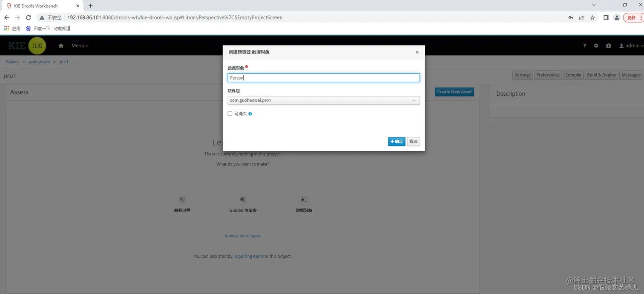644x294 pixels.
Task: Open the admin user dropdown
Action: pyautogui.click(x=631, y=46)
